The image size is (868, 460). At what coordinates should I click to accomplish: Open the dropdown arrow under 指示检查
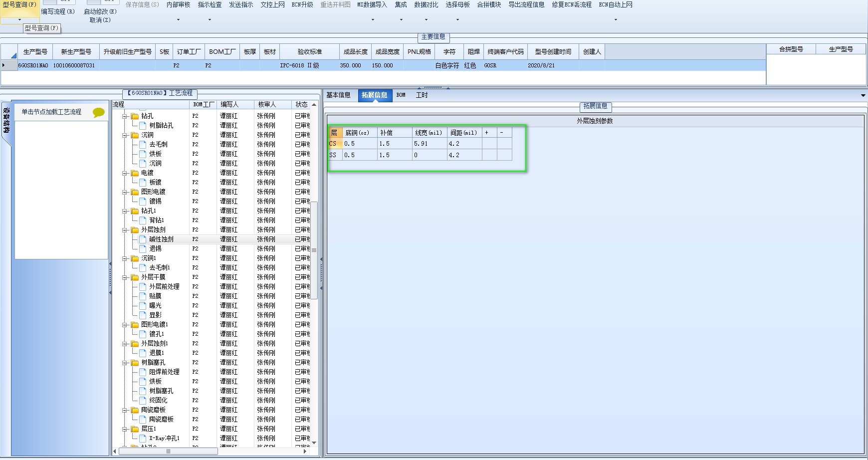pyautogui.click(x=210, y=20)
